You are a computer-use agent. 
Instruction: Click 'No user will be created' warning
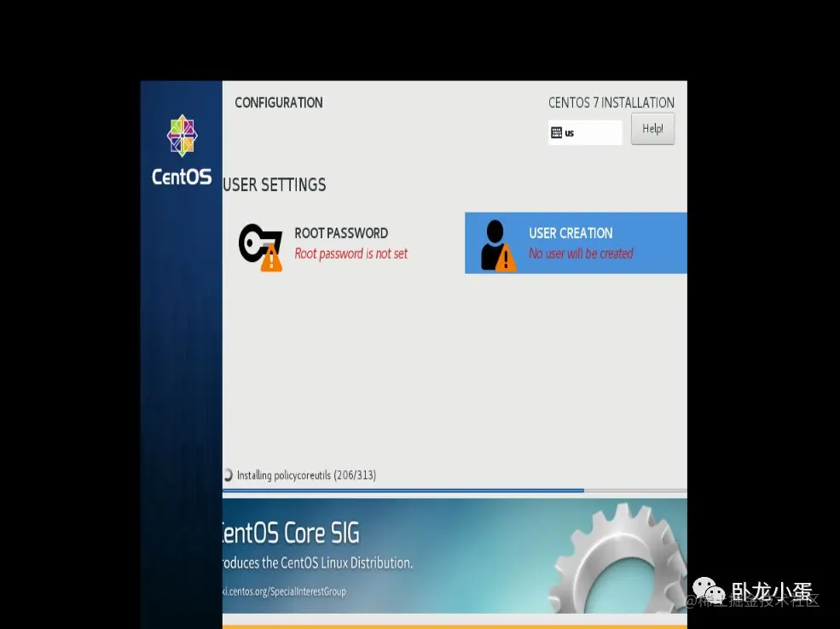click(x=581, y=253)
